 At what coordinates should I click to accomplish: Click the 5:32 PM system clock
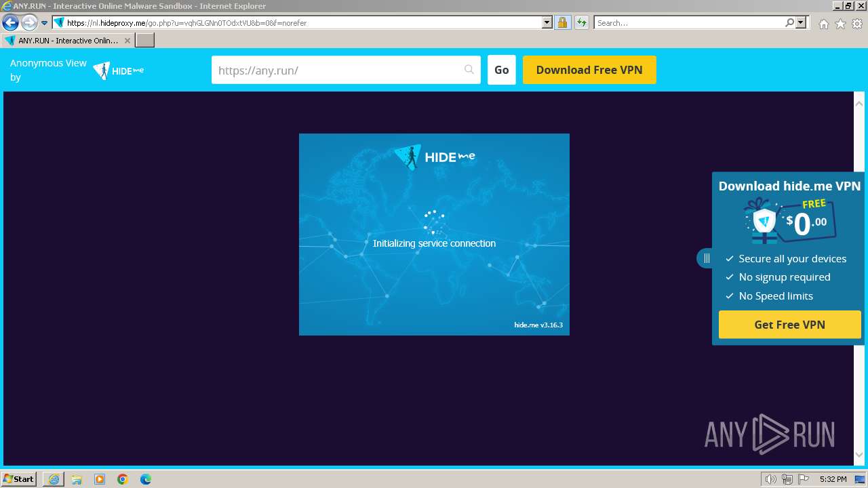pyautogui.click(x=833, y=479)
